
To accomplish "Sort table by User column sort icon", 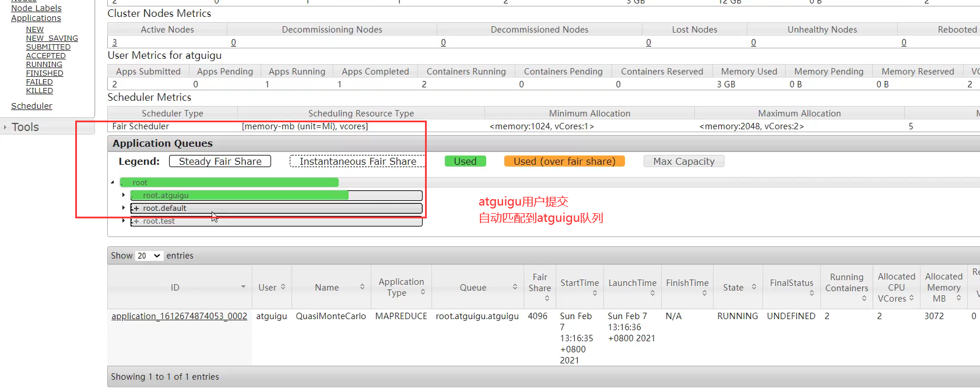I will point(283,287).
